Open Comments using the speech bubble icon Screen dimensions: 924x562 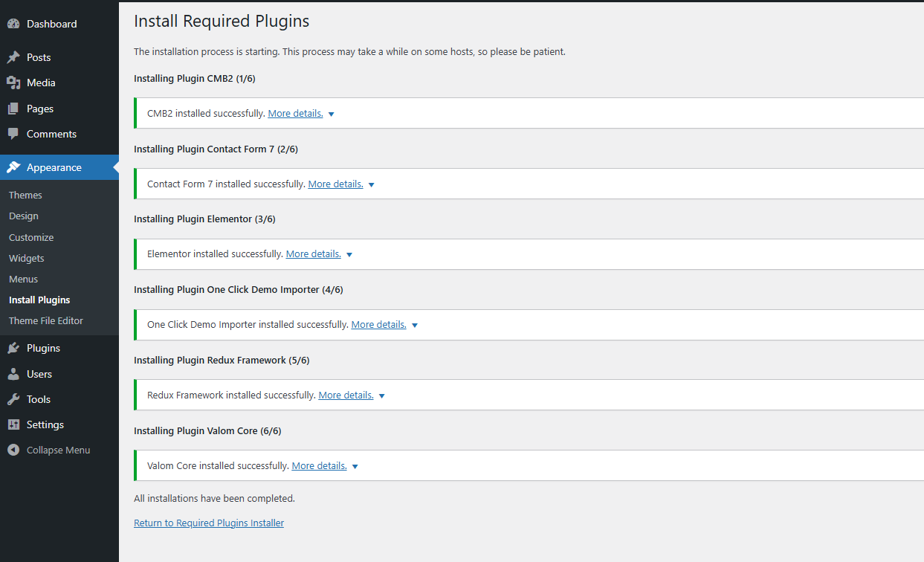(x=13, y=134)
